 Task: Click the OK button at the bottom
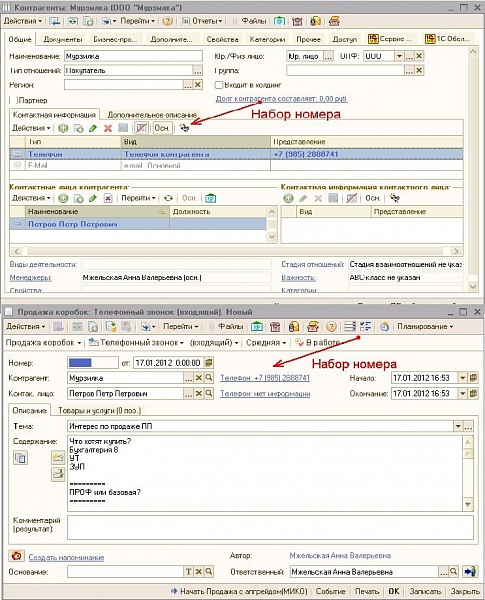[394, 591]
